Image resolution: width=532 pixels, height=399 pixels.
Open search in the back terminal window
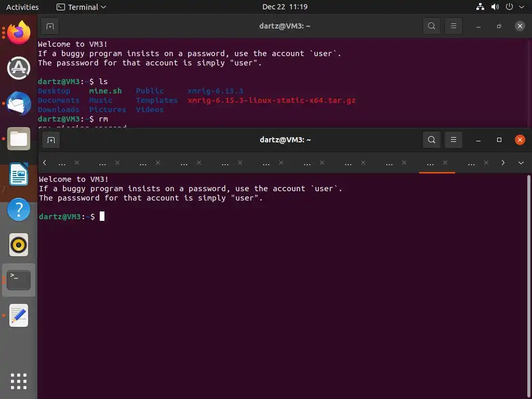pyautogui.click(x=431, y=26)
